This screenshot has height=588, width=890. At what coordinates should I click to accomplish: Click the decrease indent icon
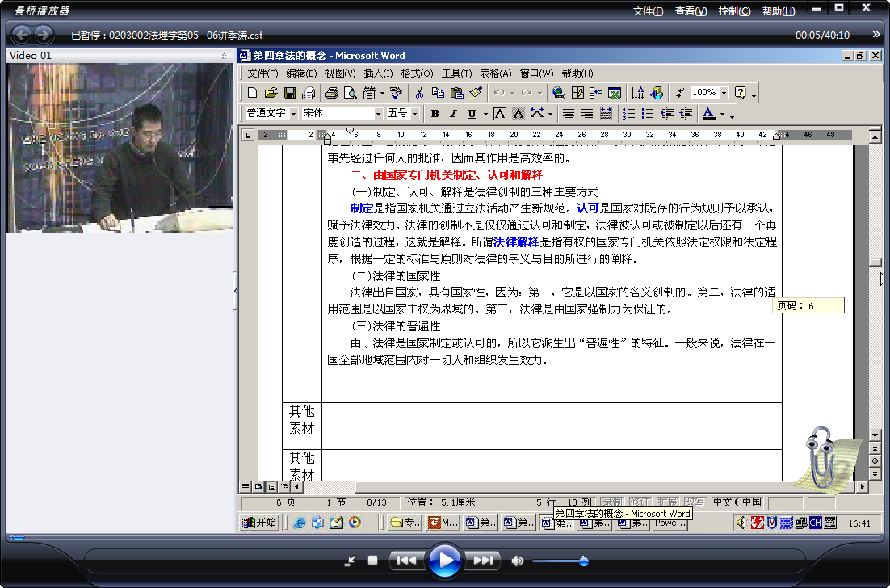(667, 114)
